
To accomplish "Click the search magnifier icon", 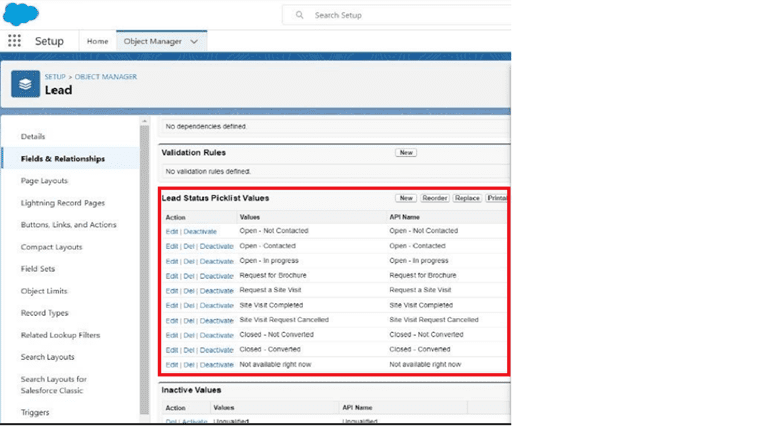I will pyautogui.click(x=299, y=15).
